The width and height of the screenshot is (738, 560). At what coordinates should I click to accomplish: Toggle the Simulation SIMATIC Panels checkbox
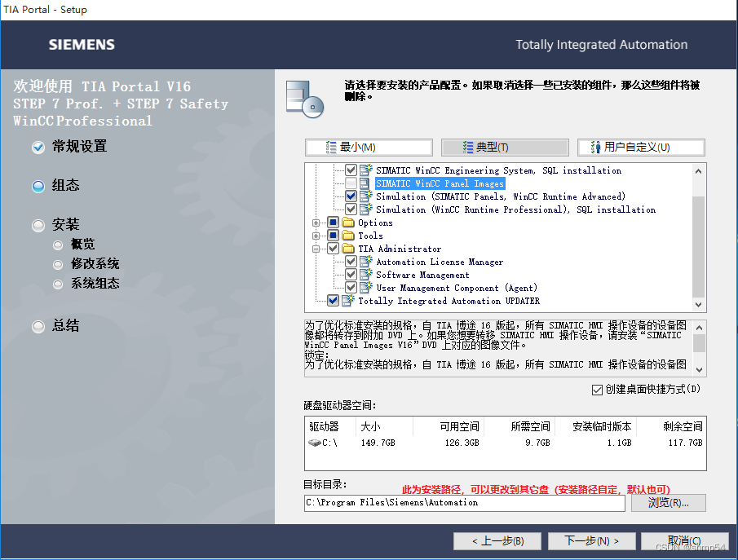351,196
